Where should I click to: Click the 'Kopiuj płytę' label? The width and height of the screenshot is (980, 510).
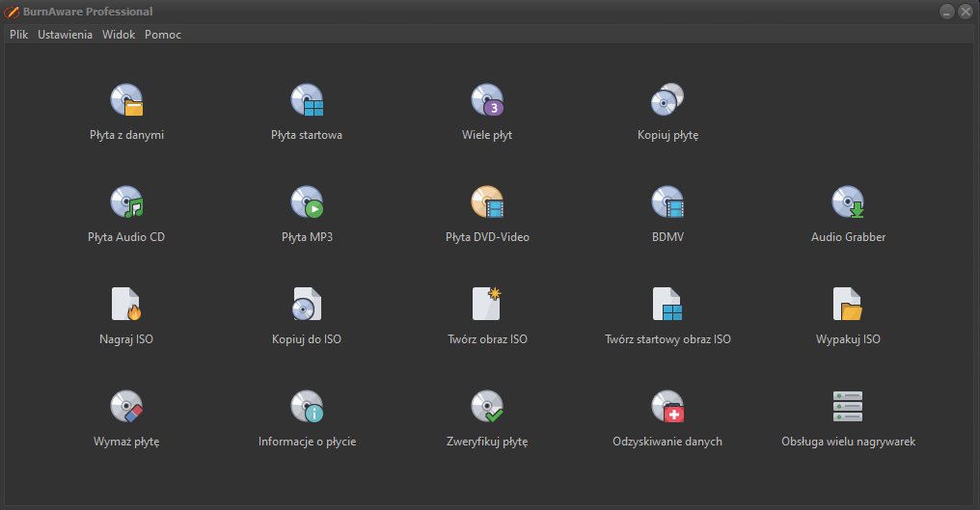pos(667,135)
